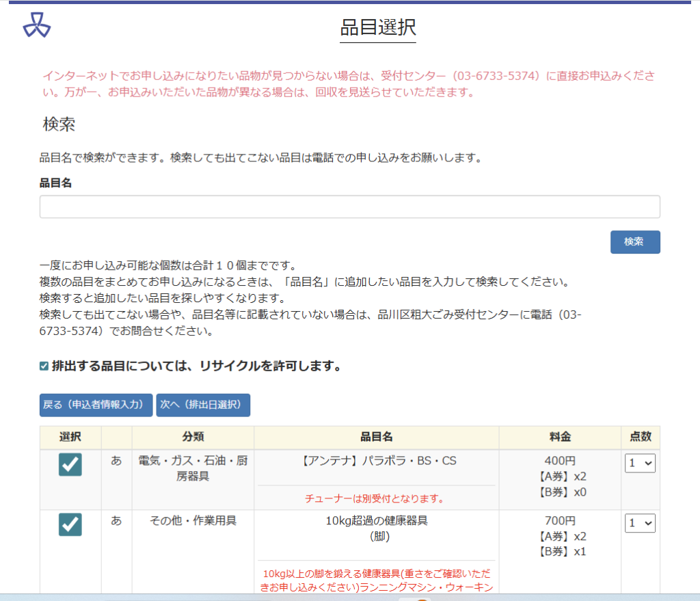Click 戻る(申込者情報入力) button
This screenshot has width=700, height=601.
[96, 405]
